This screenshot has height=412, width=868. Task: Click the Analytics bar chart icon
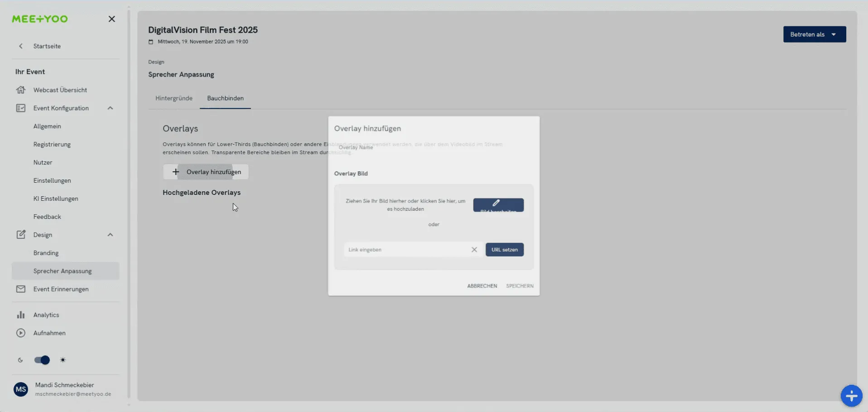[x=21, y=315]
